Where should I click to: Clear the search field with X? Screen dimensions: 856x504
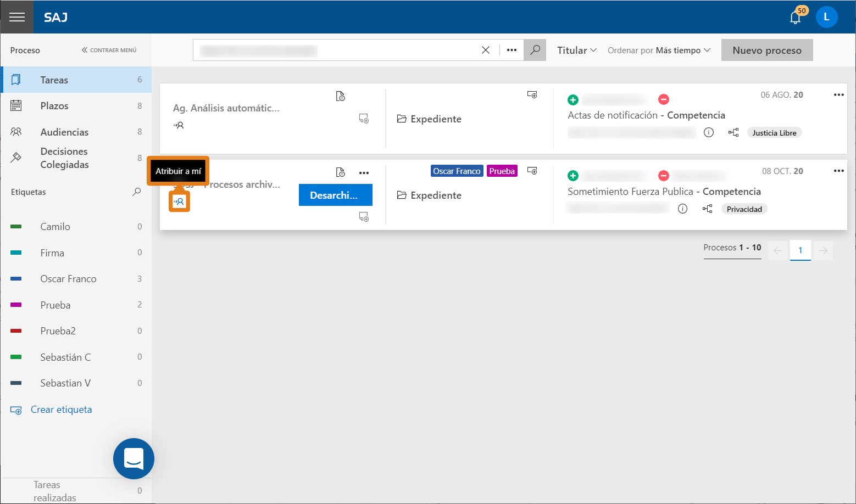pyautogui.click(x=486, y=50)
